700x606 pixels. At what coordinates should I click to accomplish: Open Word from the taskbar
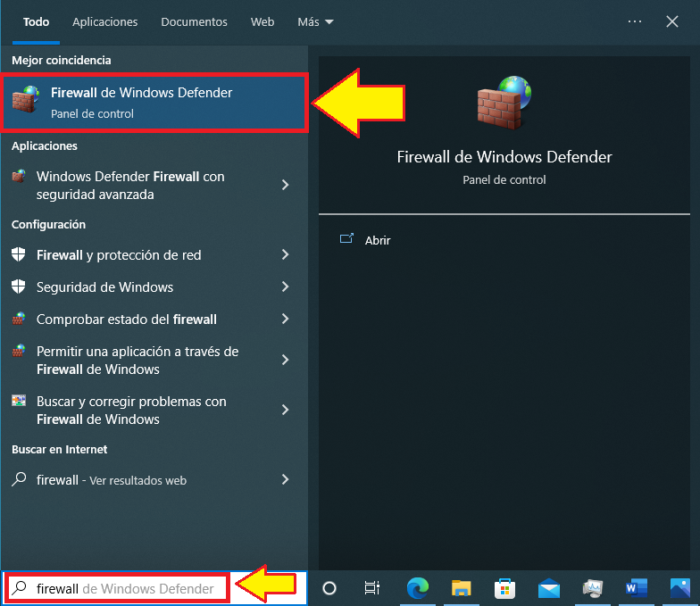tap(637, 588)
